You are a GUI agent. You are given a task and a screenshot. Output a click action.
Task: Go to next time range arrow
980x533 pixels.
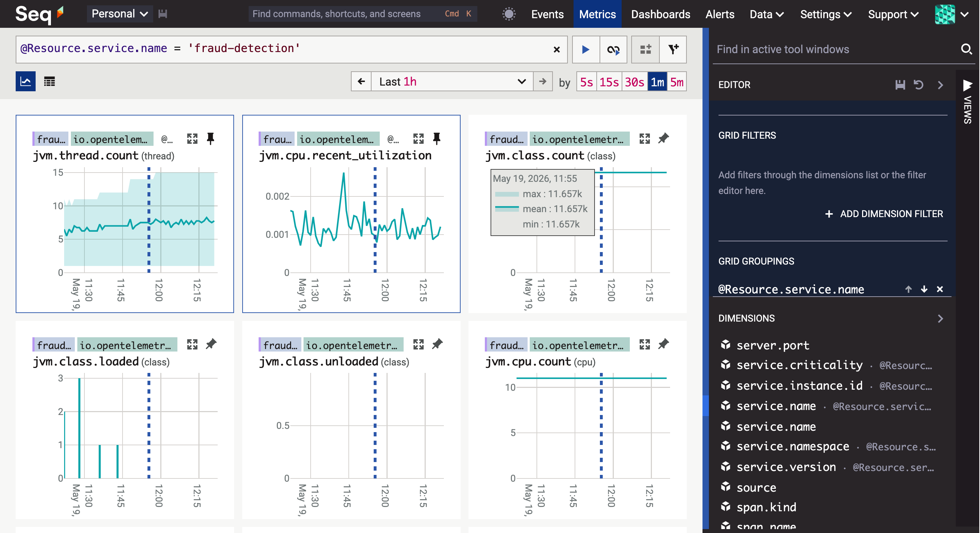click(543, 82)
